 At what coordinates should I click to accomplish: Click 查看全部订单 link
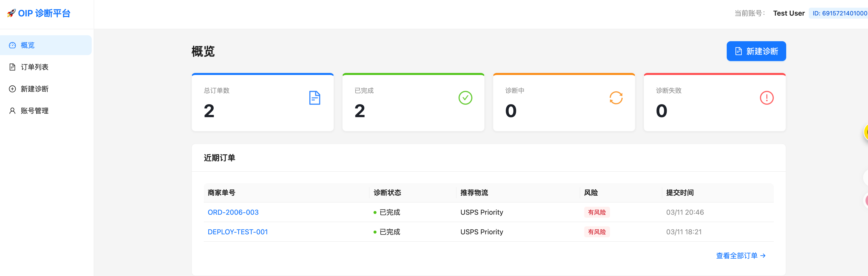(740, 256)
